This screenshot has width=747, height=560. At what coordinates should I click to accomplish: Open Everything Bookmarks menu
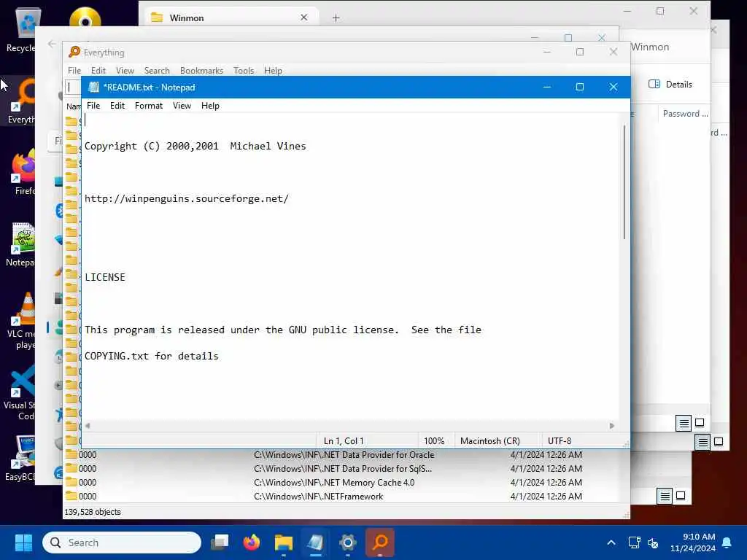point(201,71)
